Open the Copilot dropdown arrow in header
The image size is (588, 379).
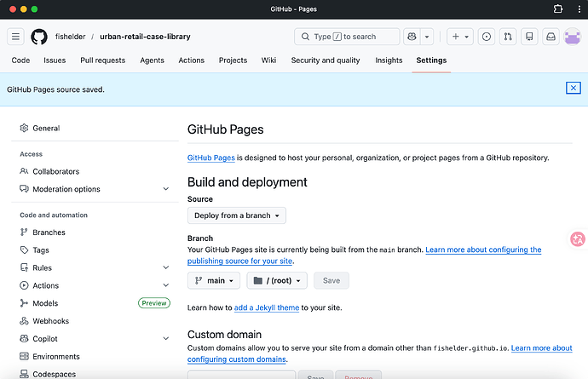[x=427, y=37]
